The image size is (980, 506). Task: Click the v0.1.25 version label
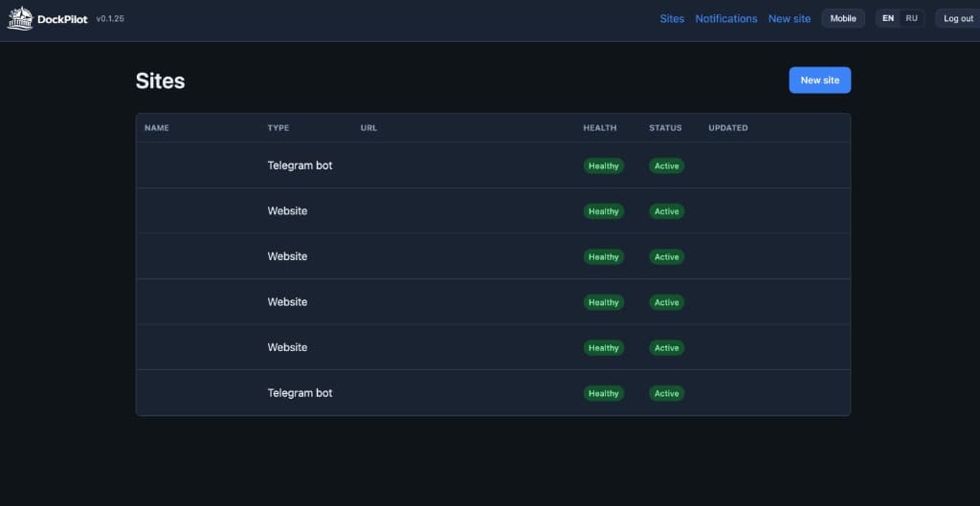tap(110, 19)
